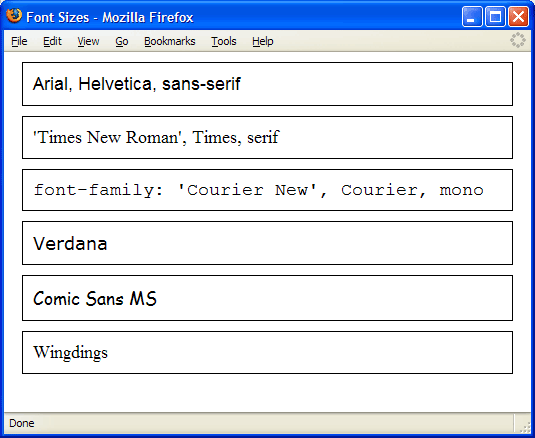
Task: Click the window resize grip in status bar
Action: [524, 426]
